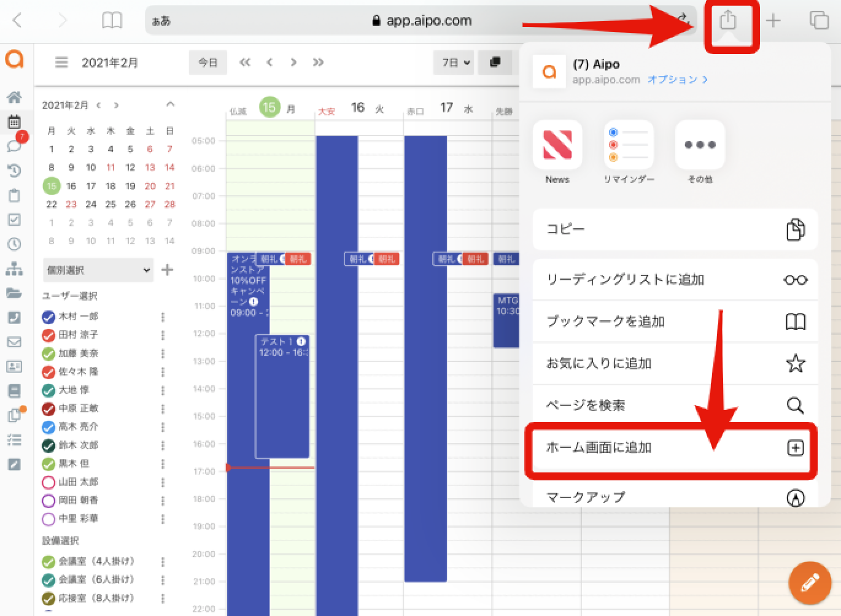Share to News app icon
Screen dimensions: 841x616
(557, 145)
